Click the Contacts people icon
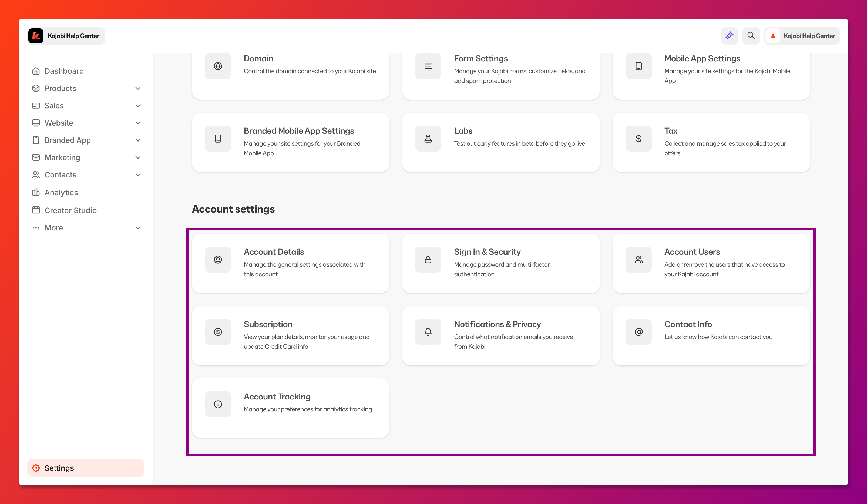This screenshot has height=504, width=867. pos(36,175)
